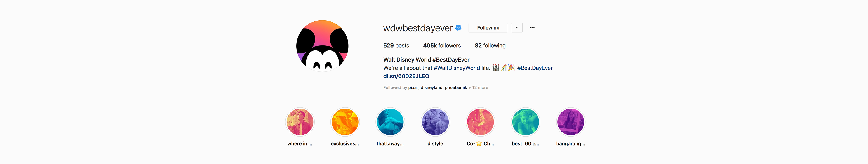Open the wdwbestdayever profile picture
868x164 pixels.
coord(322,46)
